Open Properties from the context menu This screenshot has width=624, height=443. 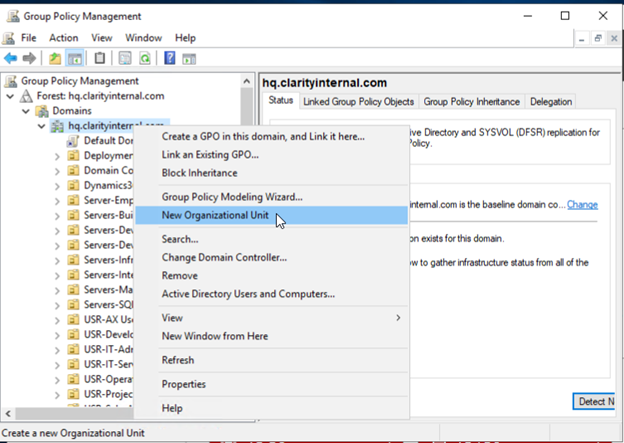coord(271,384)
